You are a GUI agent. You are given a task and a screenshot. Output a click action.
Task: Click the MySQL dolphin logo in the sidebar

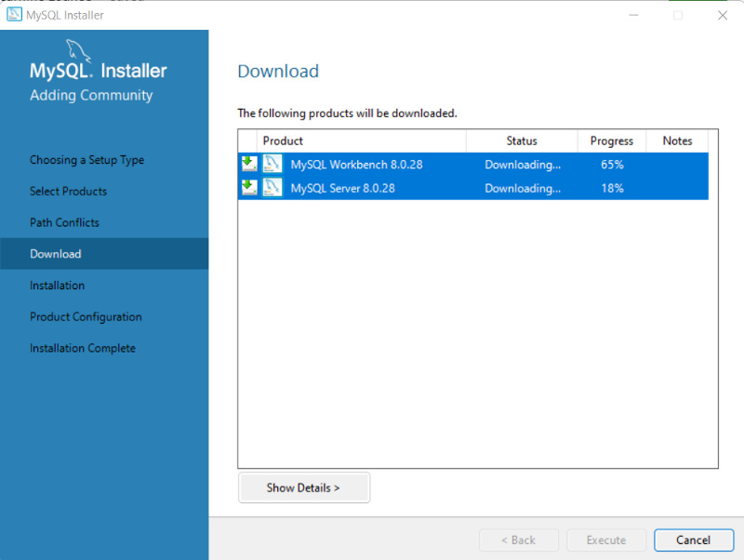pyautogui.click(x=78, y=50)
